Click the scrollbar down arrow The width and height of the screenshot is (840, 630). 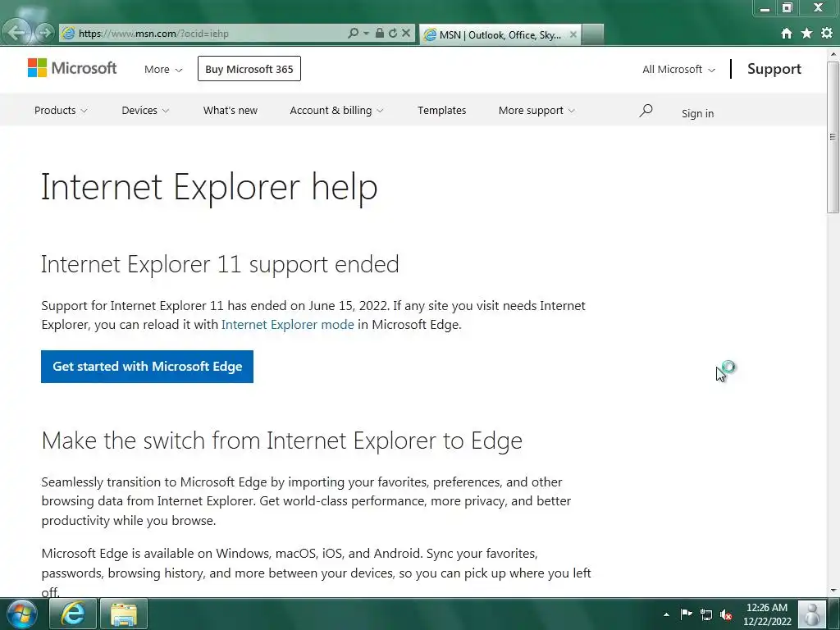coord(833,591)
